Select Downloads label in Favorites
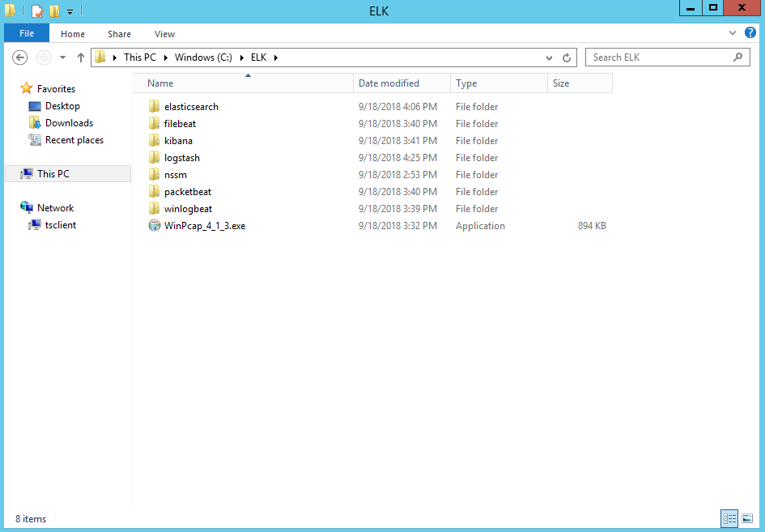 click(70, 123)
